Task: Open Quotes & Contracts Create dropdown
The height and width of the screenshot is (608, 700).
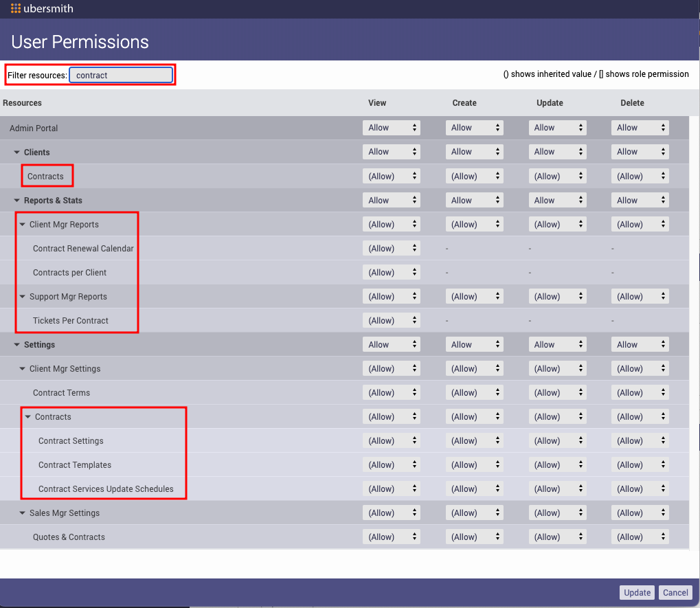Action: tap(474, 537)
